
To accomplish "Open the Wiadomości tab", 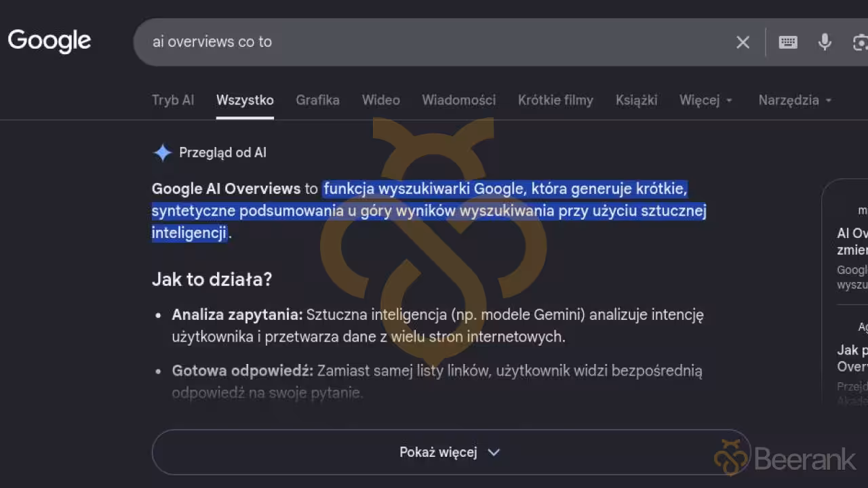I will click(x=459, y=100).
